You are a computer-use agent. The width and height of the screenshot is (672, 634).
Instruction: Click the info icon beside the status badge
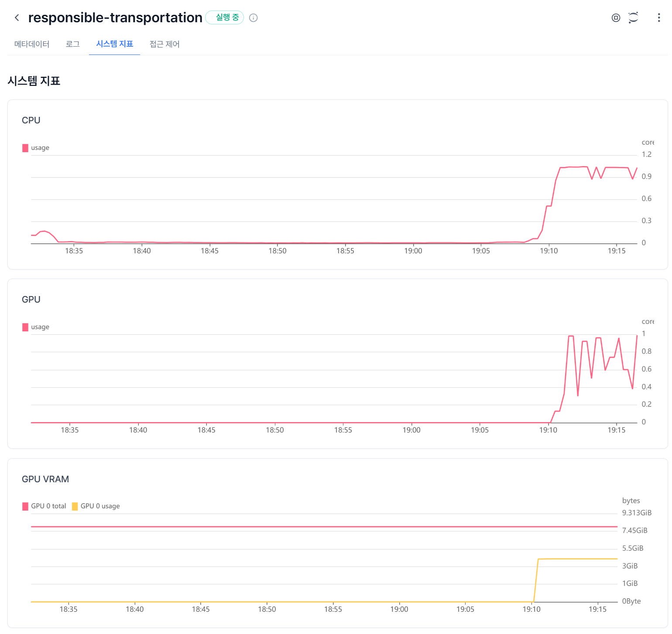pos(254,18)
